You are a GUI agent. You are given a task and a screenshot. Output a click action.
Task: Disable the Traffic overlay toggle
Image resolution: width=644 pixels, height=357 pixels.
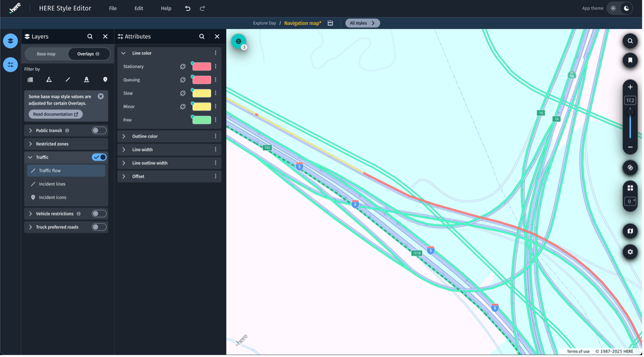pyautogui.click(x=99, y=158)
